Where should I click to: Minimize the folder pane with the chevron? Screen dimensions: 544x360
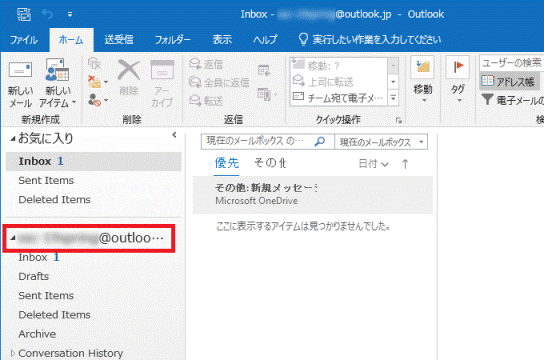174,135
